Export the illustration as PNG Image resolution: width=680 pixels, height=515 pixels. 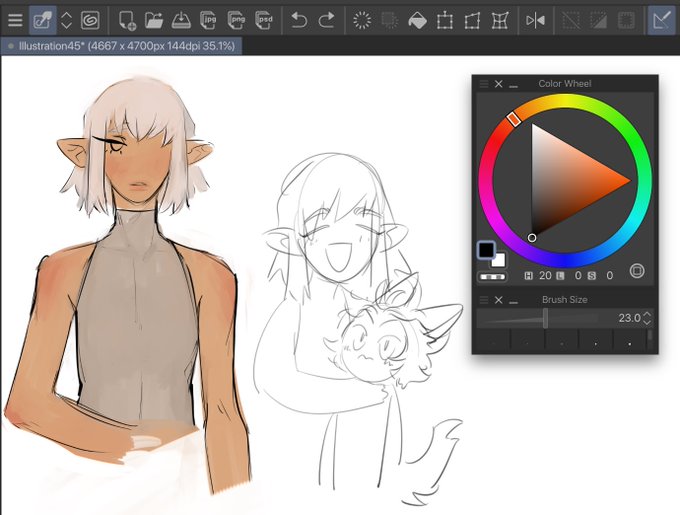(236, 20)
